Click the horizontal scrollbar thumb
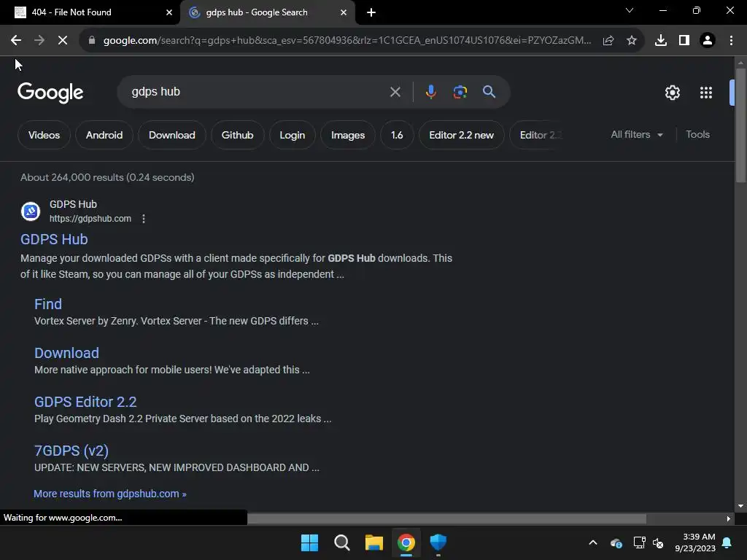 coord(446,518)
